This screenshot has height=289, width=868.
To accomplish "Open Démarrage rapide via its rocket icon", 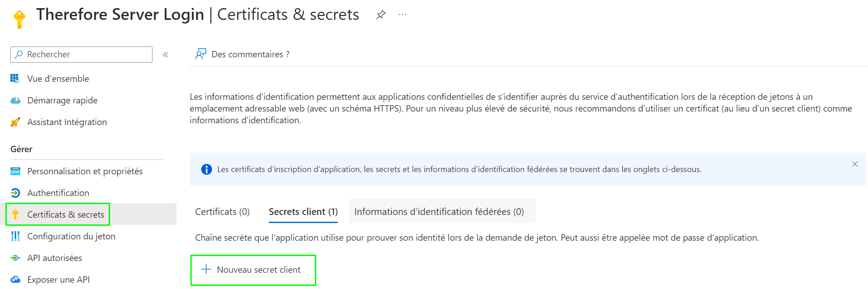I will 15,100.
